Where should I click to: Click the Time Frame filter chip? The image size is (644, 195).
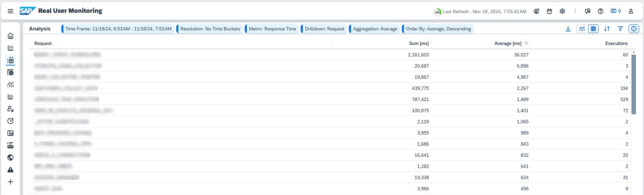118,29
